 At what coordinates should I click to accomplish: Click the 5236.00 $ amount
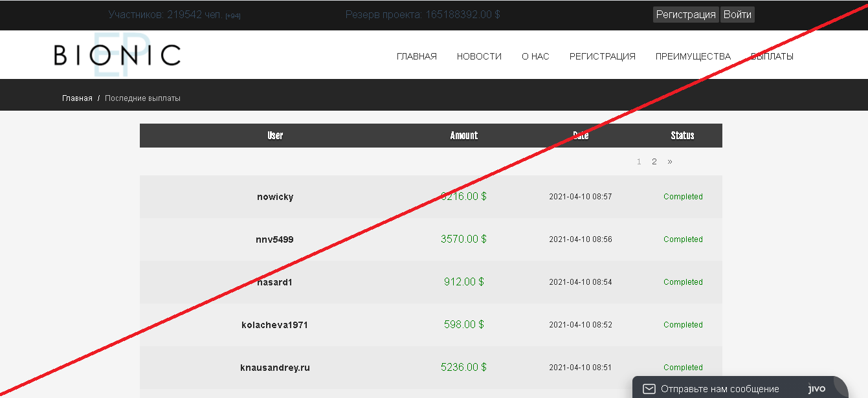[464, 368]
